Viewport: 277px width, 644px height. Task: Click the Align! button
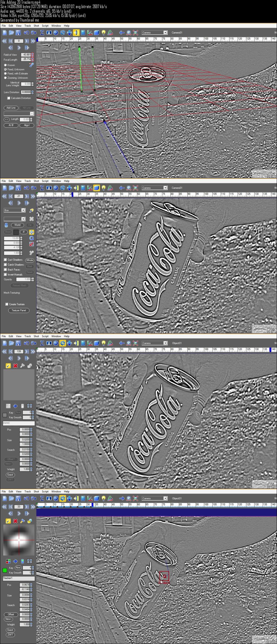(x=27, y=125)
